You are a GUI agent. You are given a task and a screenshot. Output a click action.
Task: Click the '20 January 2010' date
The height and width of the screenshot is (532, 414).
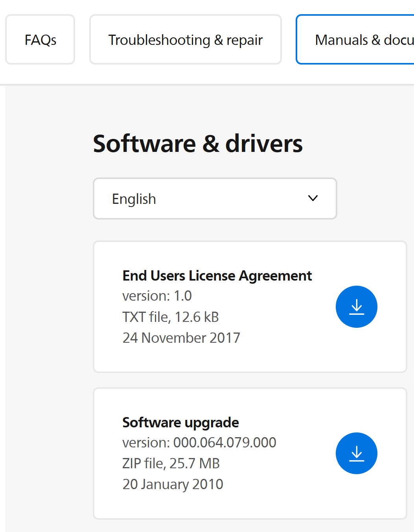[173, 484]
